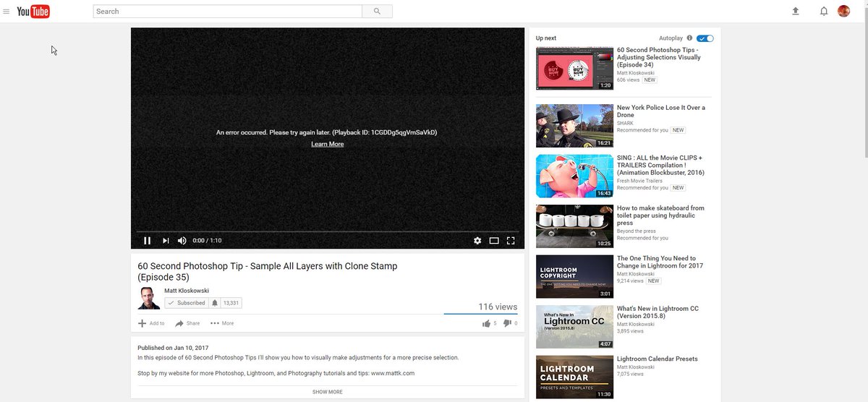Open '60 Second Photoshop Tips - Adjusting Selections' title
The image size is (868, 402).
coord(659,57)
